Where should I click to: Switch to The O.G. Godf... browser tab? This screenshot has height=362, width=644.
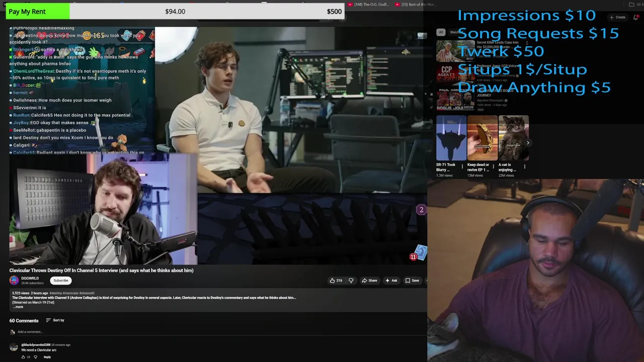point(368,5)
